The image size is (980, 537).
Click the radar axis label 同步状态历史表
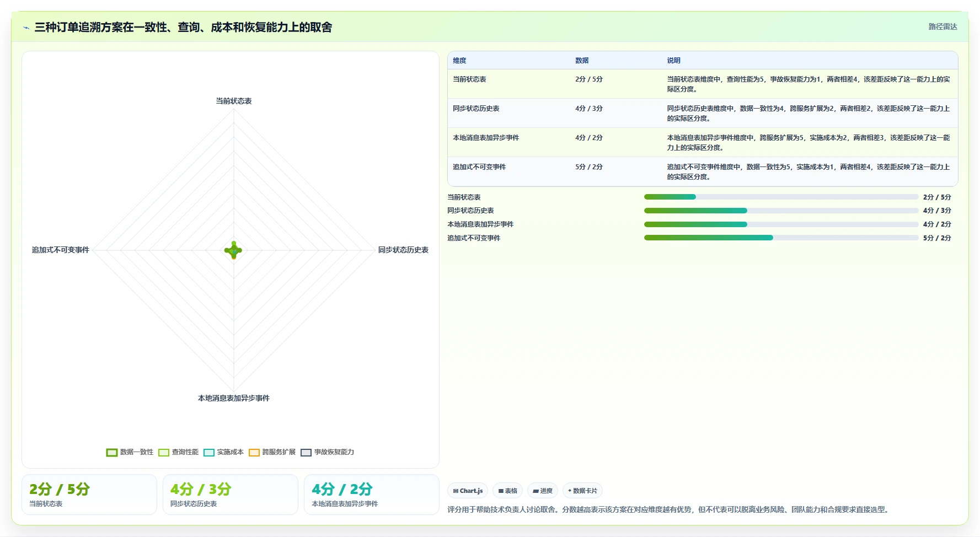(403, 250)
